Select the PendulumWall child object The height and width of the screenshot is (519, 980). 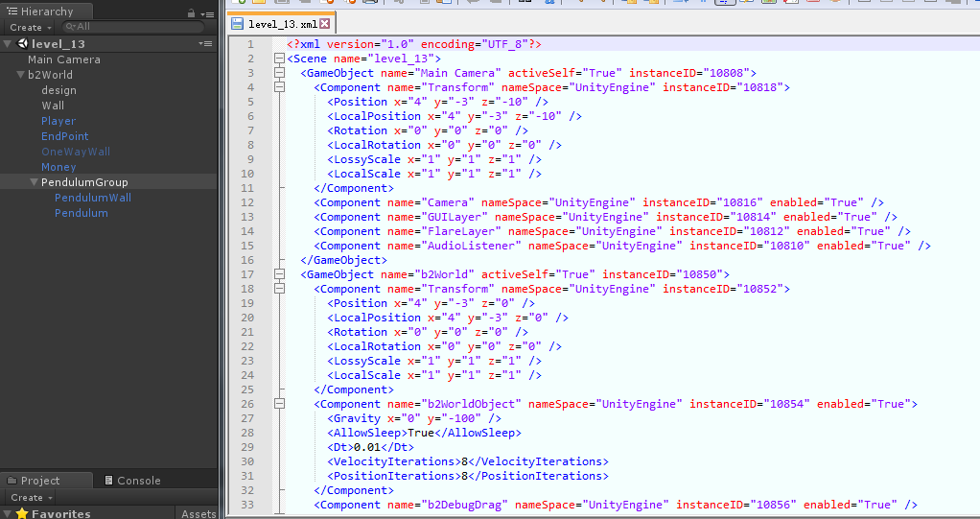click(x=92, y=198)
